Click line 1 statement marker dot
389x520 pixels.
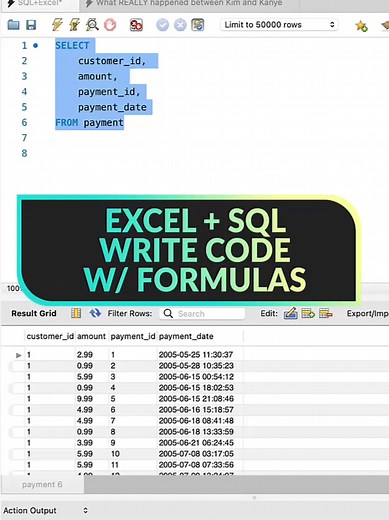[36, 45]
